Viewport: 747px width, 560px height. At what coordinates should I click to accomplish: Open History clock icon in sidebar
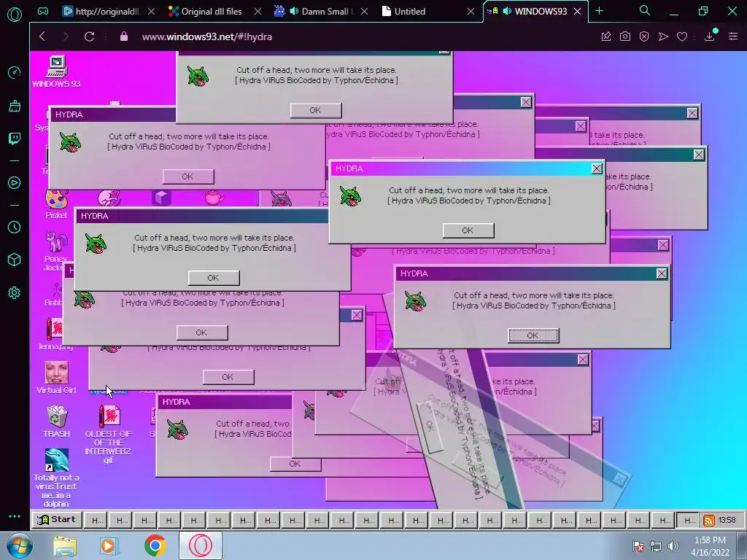point(15,227)
